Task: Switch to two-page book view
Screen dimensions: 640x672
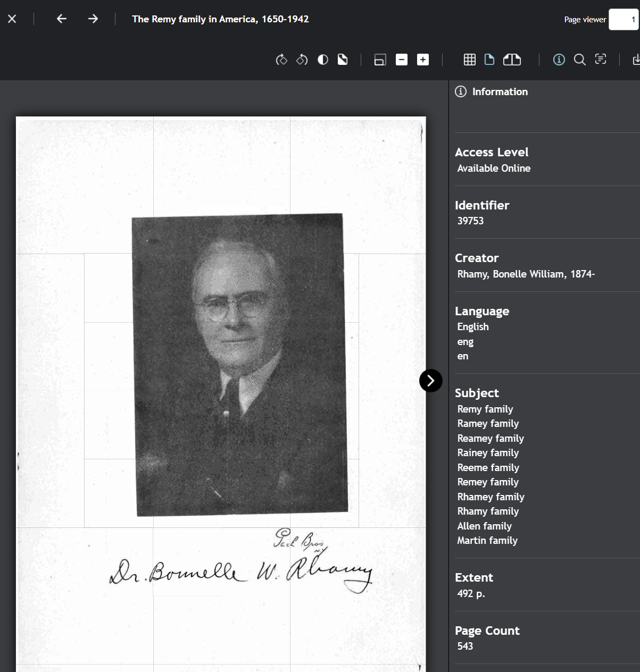Action: pyautogui.click(x=512, y=60)
